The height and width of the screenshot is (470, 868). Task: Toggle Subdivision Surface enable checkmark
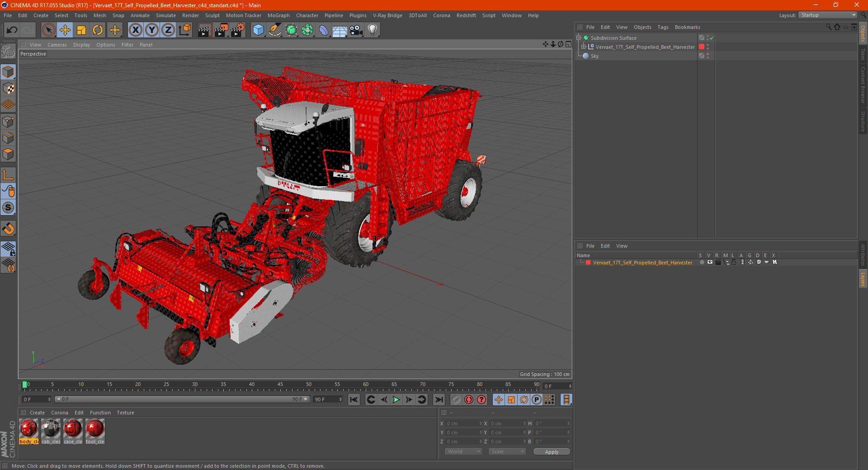[x=712, y=38]
